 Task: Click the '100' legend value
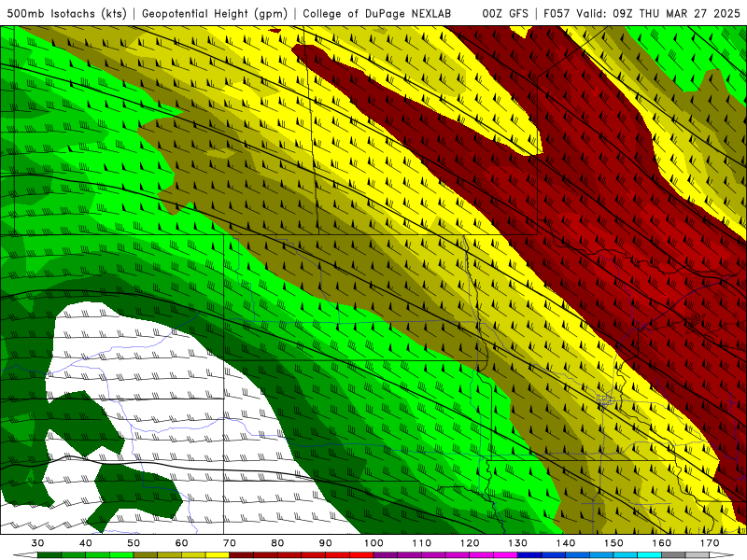[373, 543]
